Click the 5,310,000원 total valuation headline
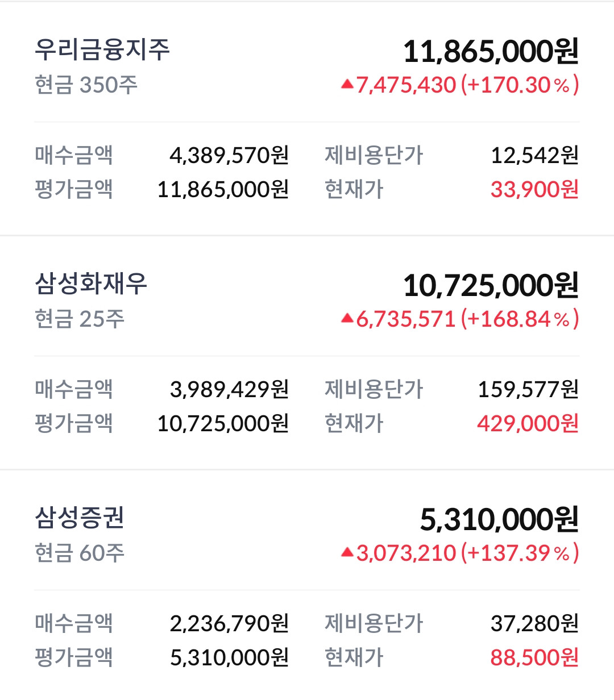Viewport: 614px width, 700px height. [500, 519]
